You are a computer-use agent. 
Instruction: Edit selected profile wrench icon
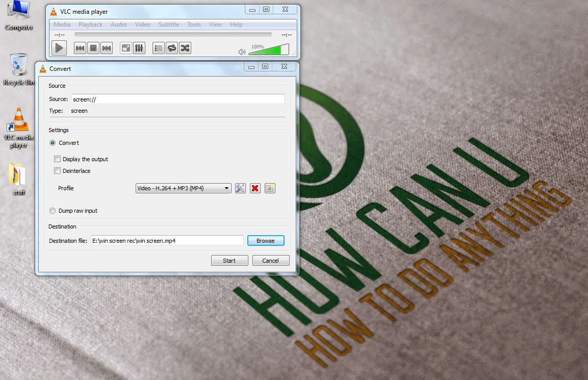[x=240, y=188]
